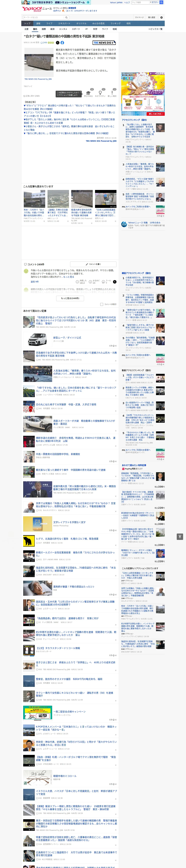Open the オリジナル tab

[81, 24]
